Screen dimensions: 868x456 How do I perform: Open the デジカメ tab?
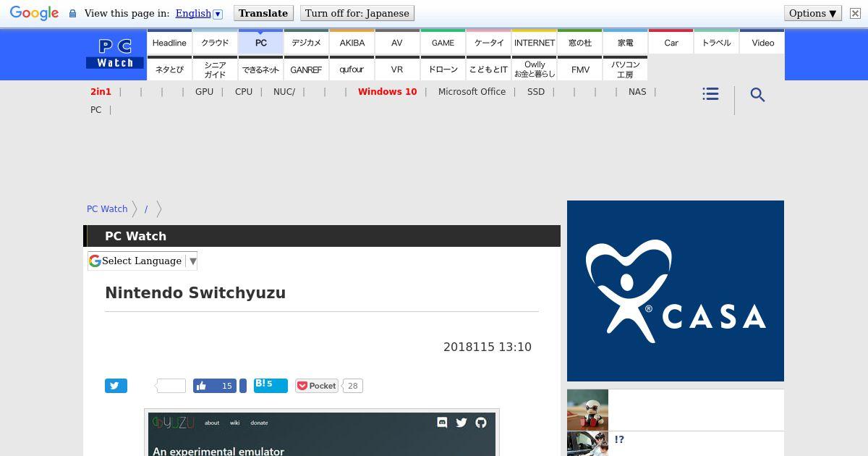(306, 42)
